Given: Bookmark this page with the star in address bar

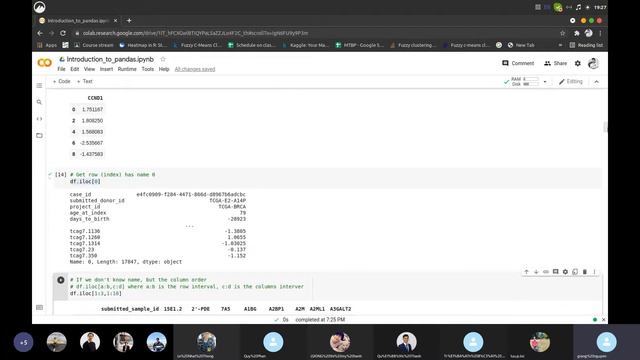Looking at the screenshot, I should 562,33.
